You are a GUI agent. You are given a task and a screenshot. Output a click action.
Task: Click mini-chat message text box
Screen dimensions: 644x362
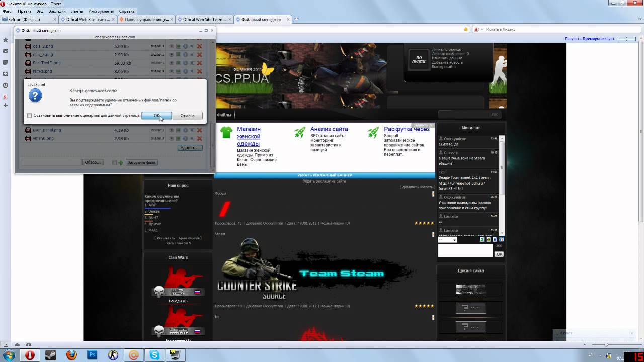tap(465, 250)
